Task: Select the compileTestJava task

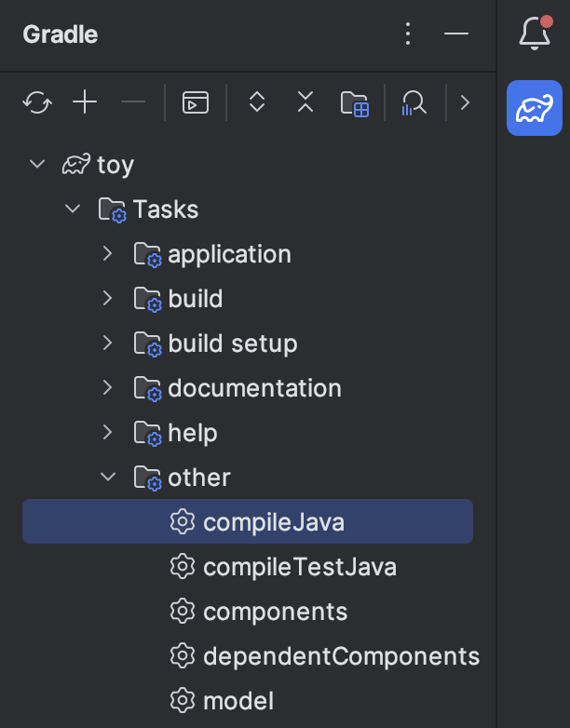Action: pos(299,567)
